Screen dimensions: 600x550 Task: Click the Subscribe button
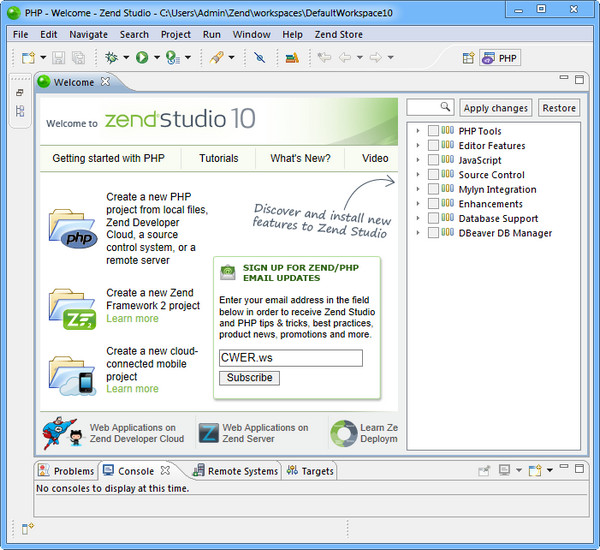249,378
